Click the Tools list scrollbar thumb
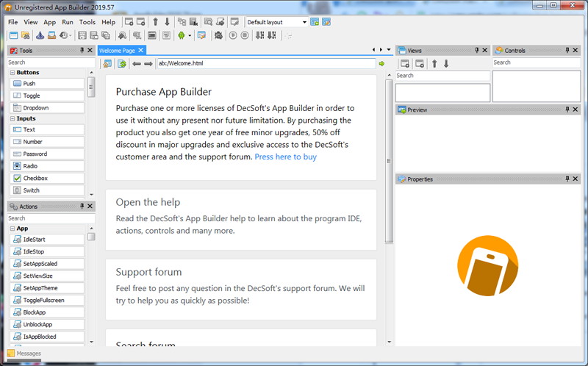 click(x=90, y=87)
